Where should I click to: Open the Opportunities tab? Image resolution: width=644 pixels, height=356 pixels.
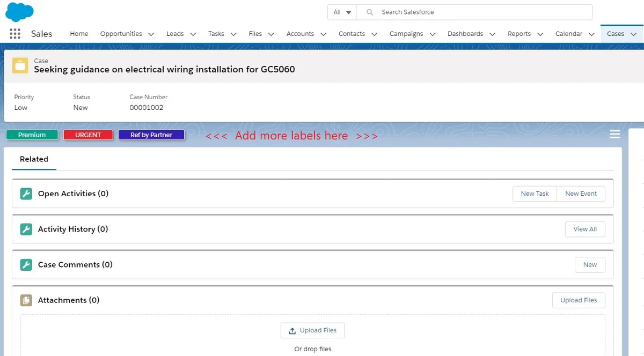(121, 34)
